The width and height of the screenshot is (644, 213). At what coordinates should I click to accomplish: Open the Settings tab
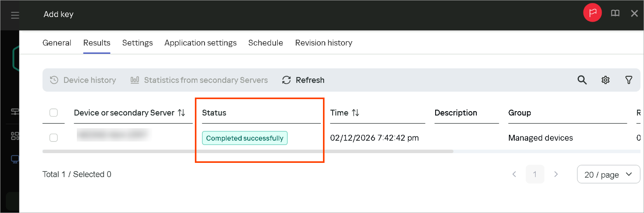[137, 43]
